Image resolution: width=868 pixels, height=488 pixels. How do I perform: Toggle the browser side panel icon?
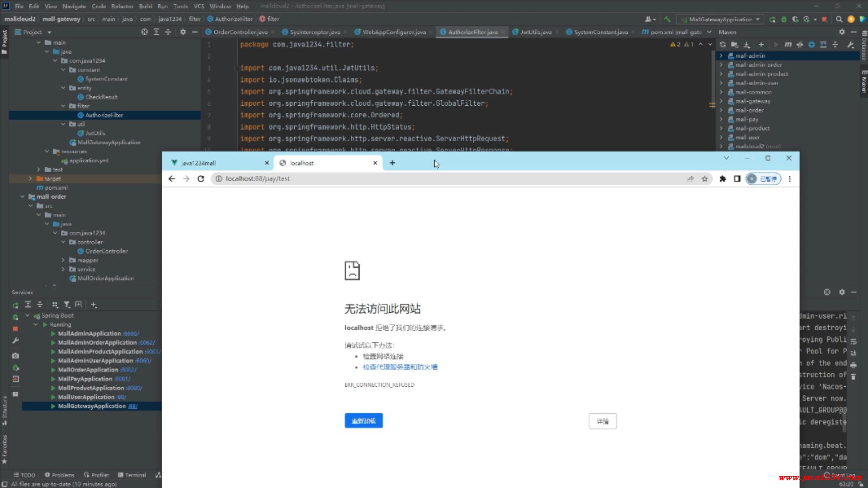pos(737,179)
